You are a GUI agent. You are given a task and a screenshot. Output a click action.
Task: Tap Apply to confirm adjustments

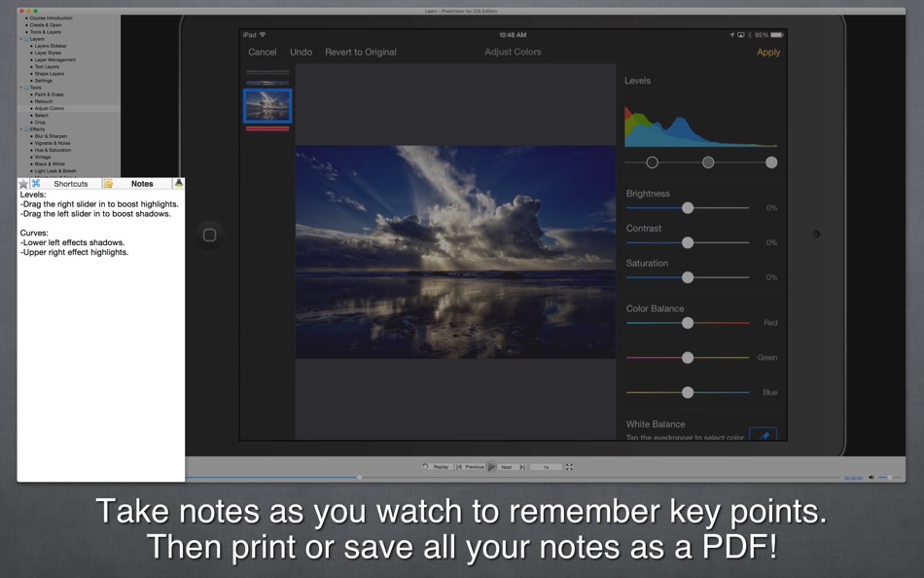tap(768, 52)
